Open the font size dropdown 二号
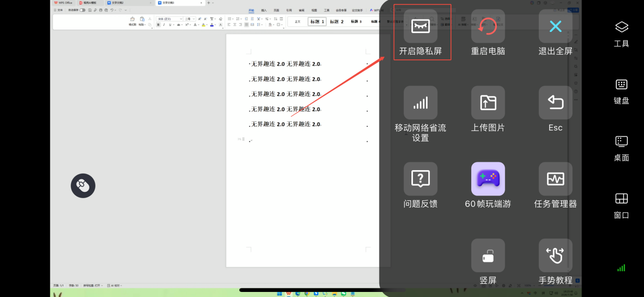Screen dimensions: 644x297 189,19
